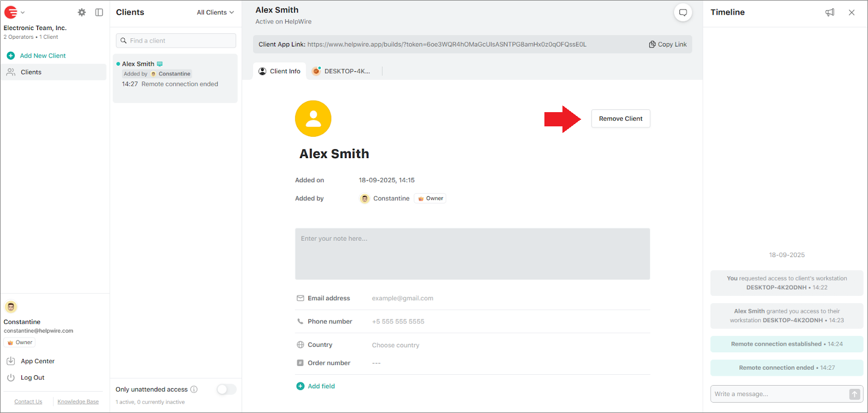
Task: Open the All Clients filter dropdown
Action: point(215,12)
